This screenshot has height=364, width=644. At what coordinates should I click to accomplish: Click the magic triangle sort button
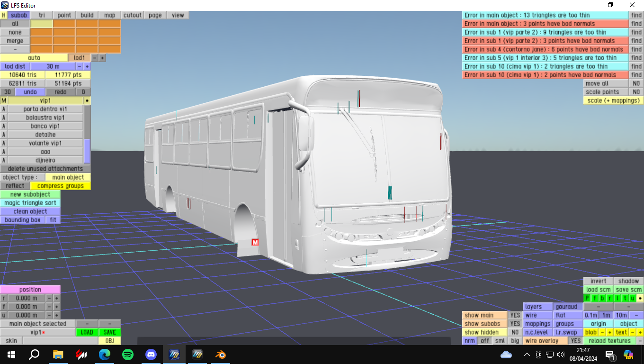pos(30,203)
